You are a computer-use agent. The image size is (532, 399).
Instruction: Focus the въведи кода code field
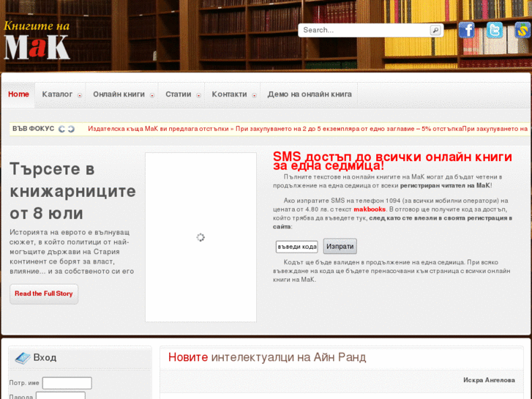297,247
